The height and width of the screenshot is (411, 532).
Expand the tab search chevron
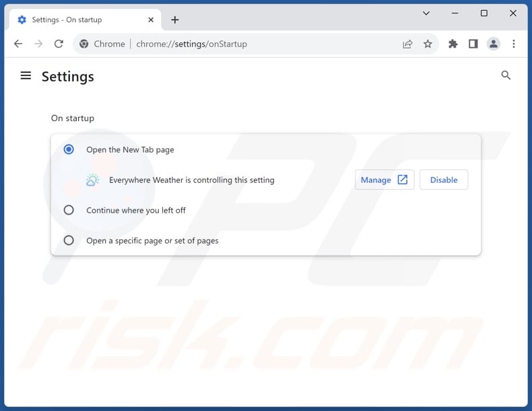[x=426, y=13]
